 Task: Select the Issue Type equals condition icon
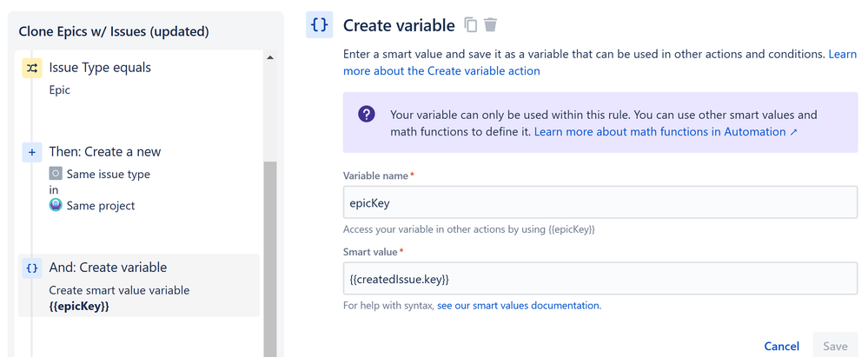point(31,68)
